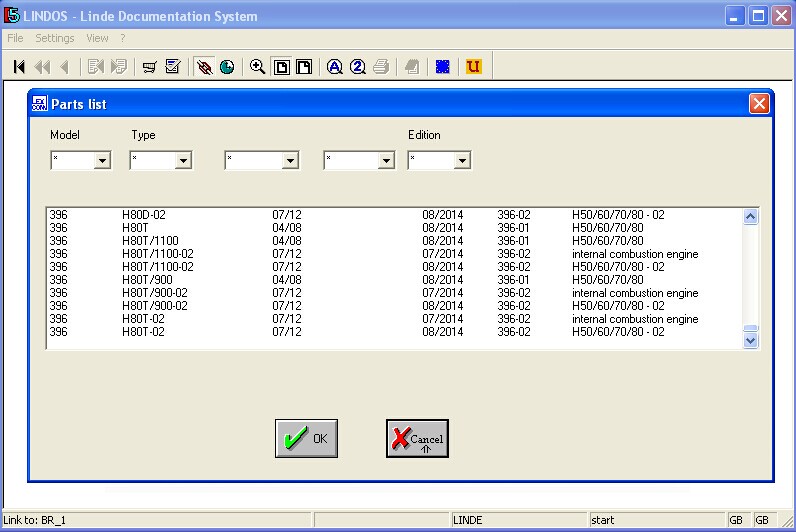Viewport: 796px width, 532px height.
Task: Click the 'start' status bar field
Action: click(657, 520)
